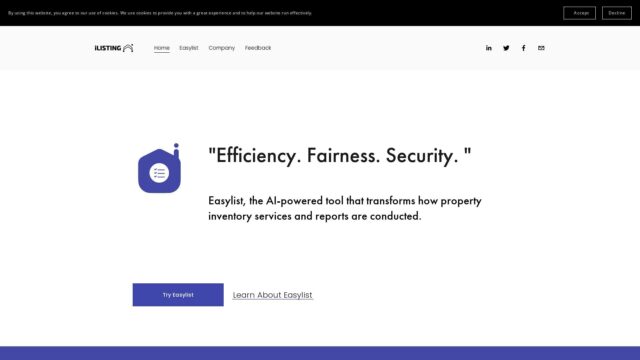640x360 pixels.
Task: Accept the cookie notice
Action: [x=579, y=13]
